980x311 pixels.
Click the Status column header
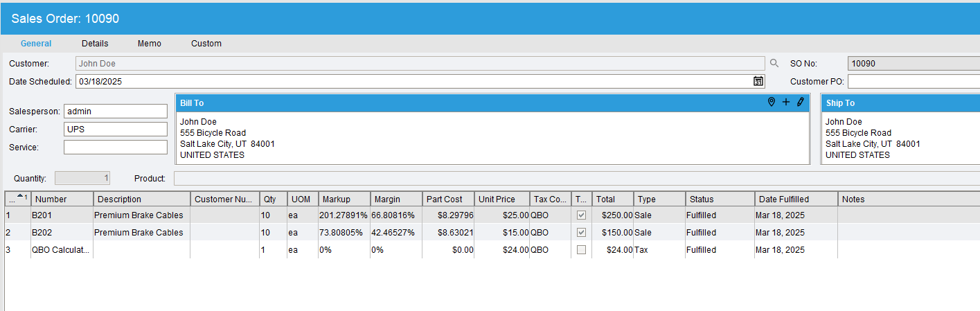click(720, 199)
